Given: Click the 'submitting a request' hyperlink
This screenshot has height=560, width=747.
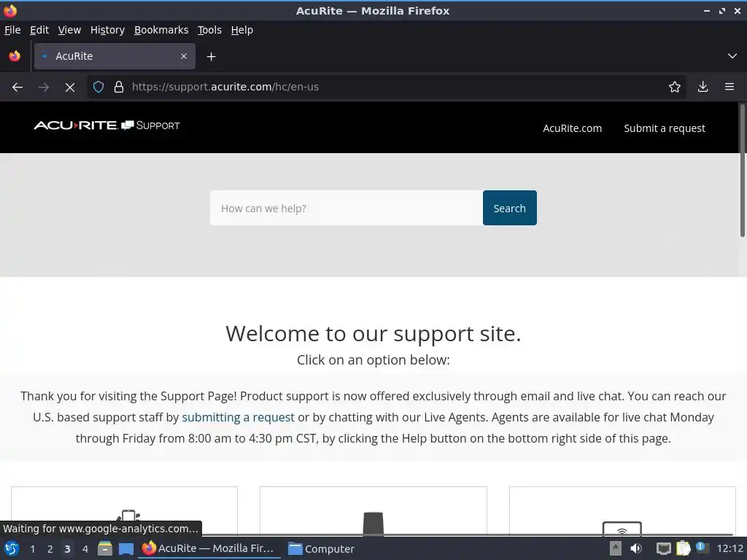Looking at the screenshot, I should point(239,417).
